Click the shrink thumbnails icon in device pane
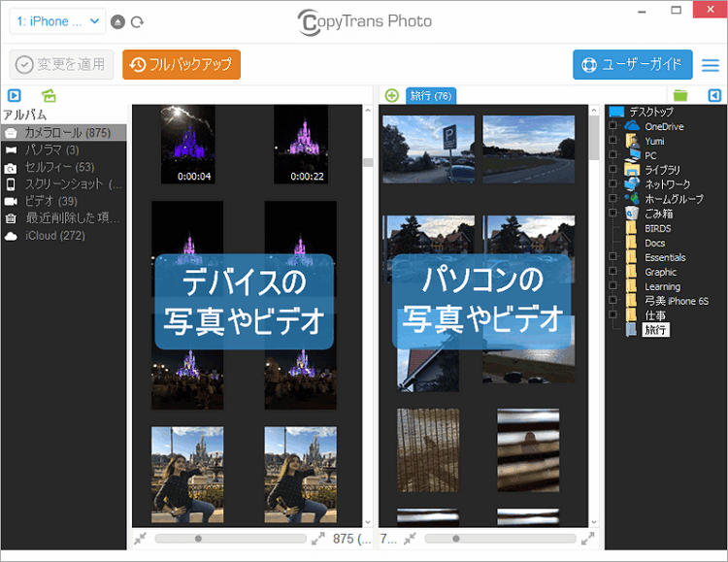This screenshot has width=728, height=562. [140, 539]
